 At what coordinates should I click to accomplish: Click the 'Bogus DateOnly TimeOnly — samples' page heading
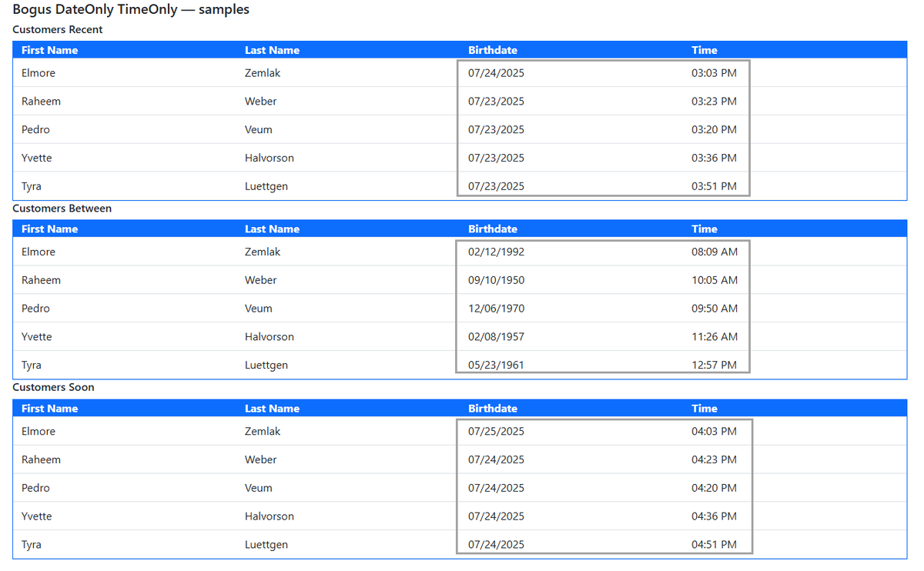[x=131, y=10]
